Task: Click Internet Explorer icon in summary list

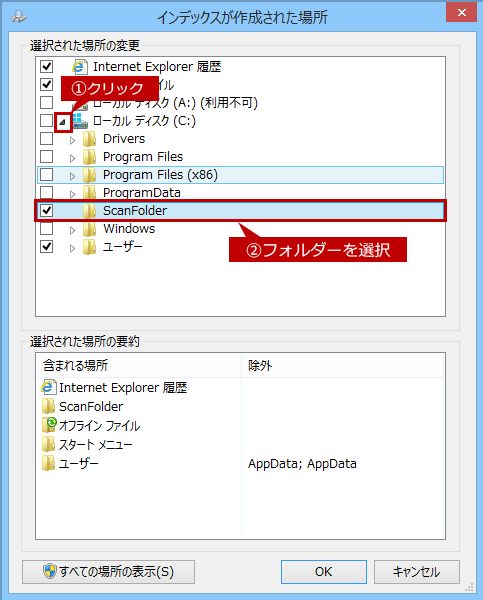Action: 48,387
